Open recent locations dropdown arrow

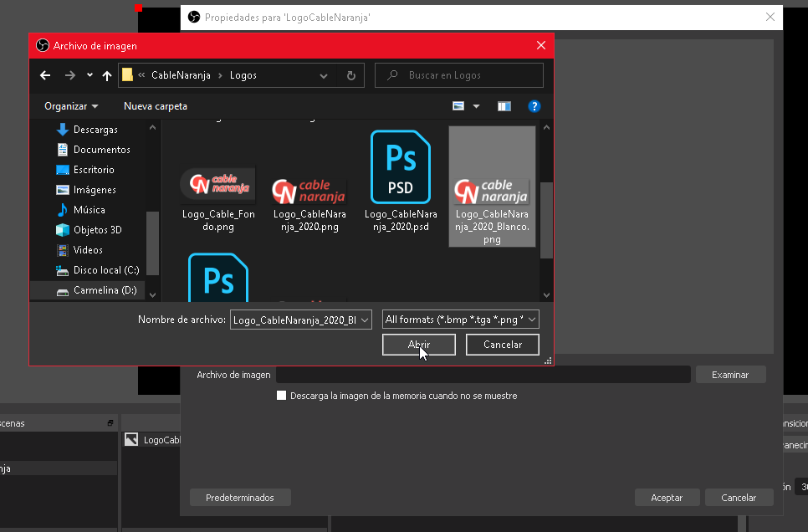(x=89, y=75)
